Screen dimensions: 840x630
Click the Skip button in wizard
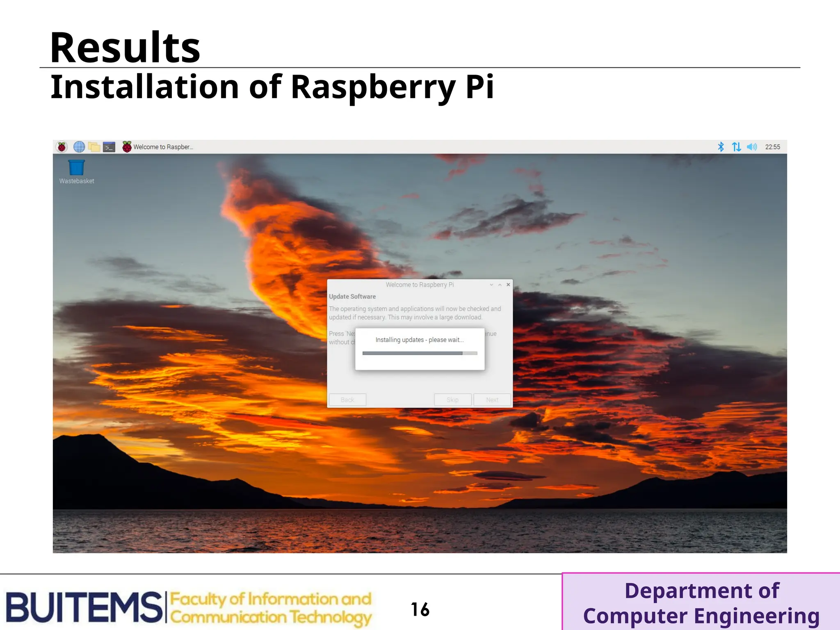(x=452, y=400)
